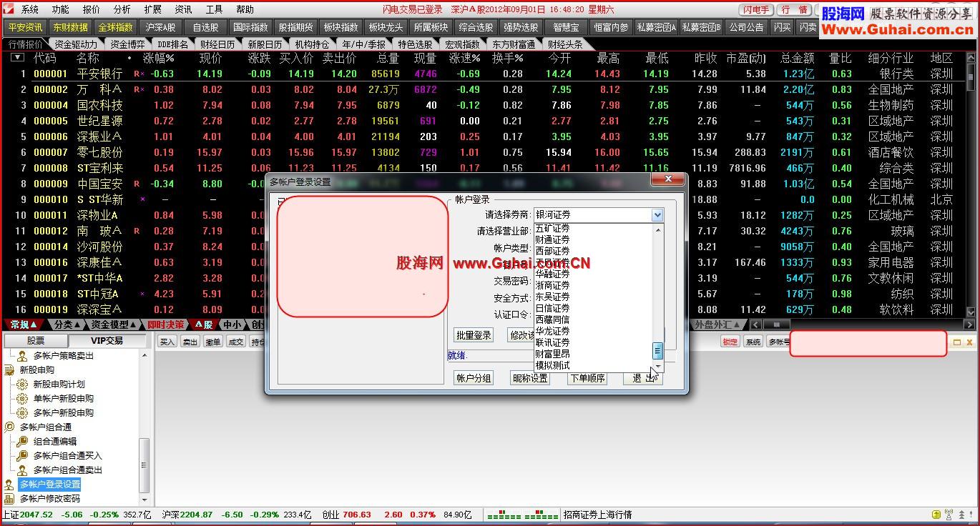Image resolution: width=980 pixels, height=526 pixels.
Task: Click the 智慧宝 toolbar button
Action: click(x=566, y=27)
